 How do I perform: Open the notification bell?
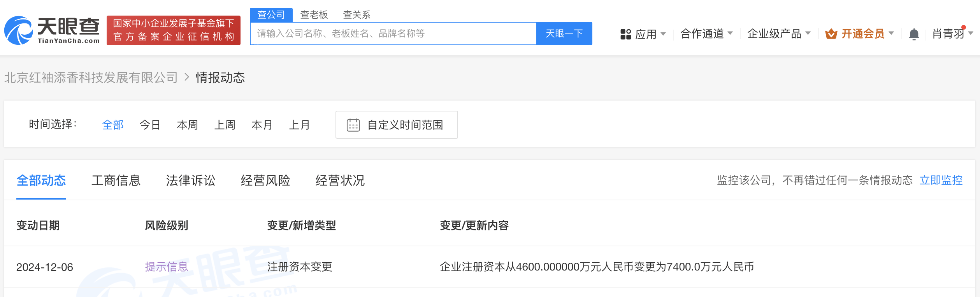(914, 34)
